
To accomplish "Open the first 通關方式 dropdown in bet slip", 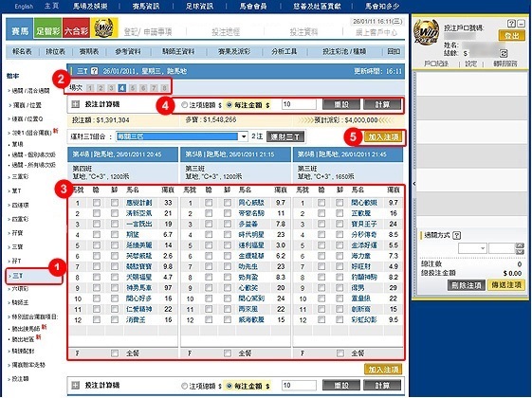I will tap(472, 248).
